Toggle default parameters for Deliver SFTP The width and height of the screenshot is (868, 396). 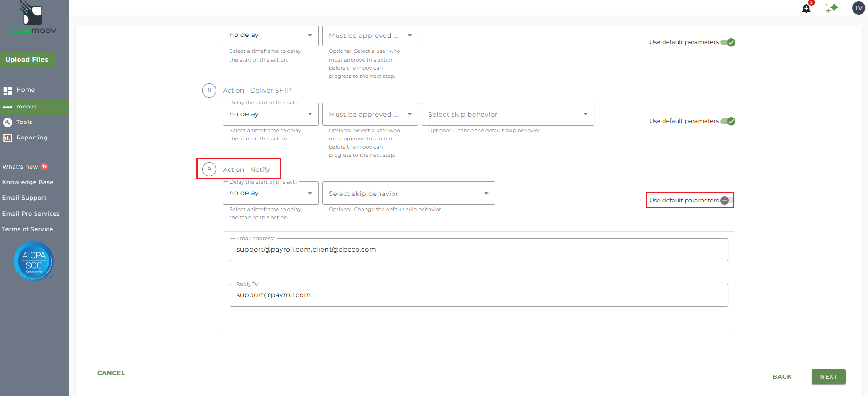click(728, 121)
